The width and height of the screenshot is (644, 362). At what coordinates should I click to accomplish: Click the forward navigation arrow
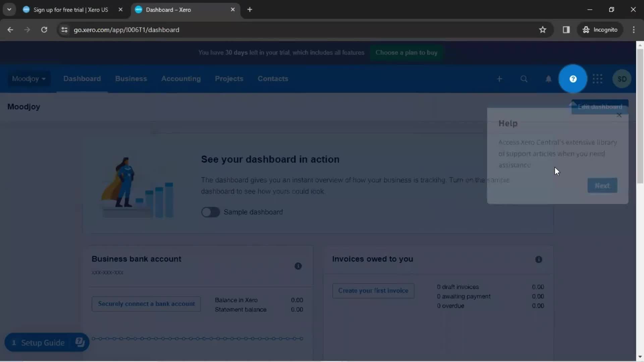pyautogui.click(x=27, y=30)
